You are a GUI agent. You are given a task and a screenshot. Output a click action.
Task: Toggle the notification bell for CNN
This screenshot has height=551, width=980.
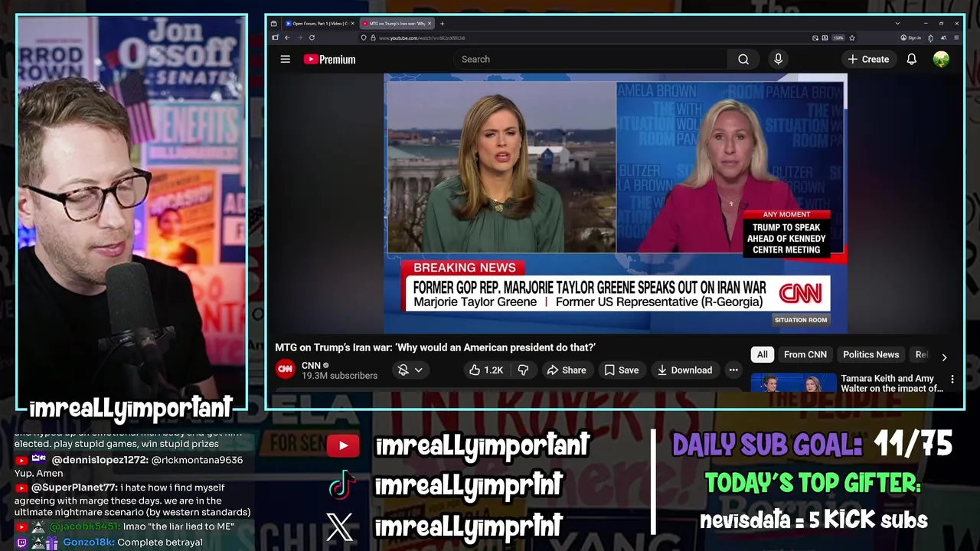[x=403, y=370]
